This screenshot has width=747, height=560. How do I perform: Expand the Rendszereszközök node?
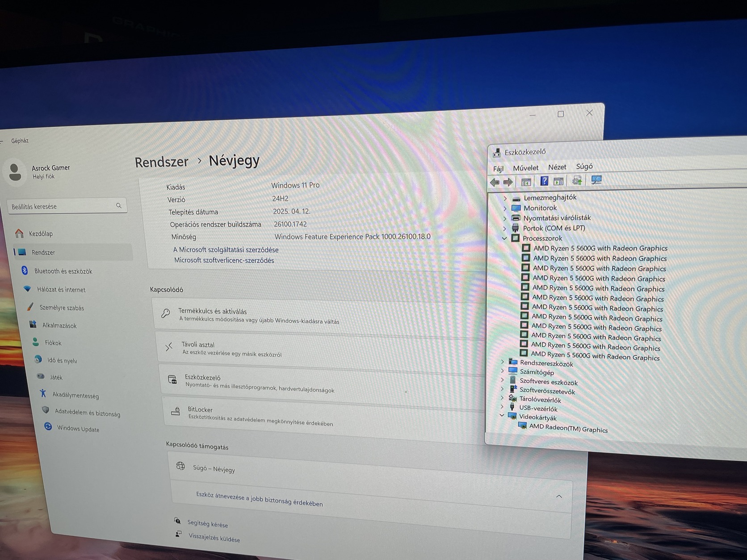click(x=503, y=362)
